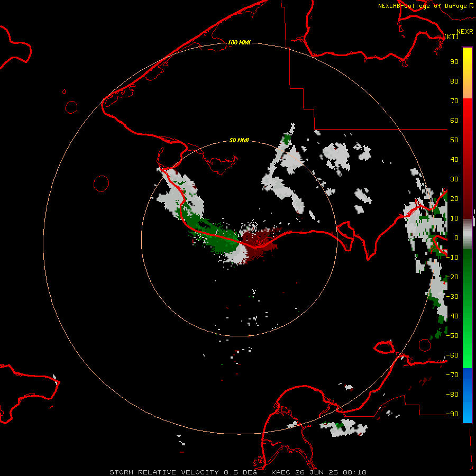Viewport: 476px width, 476px height.
Task: Click the 60 value on the velocity scale
Action: click(x=454, y=120)
